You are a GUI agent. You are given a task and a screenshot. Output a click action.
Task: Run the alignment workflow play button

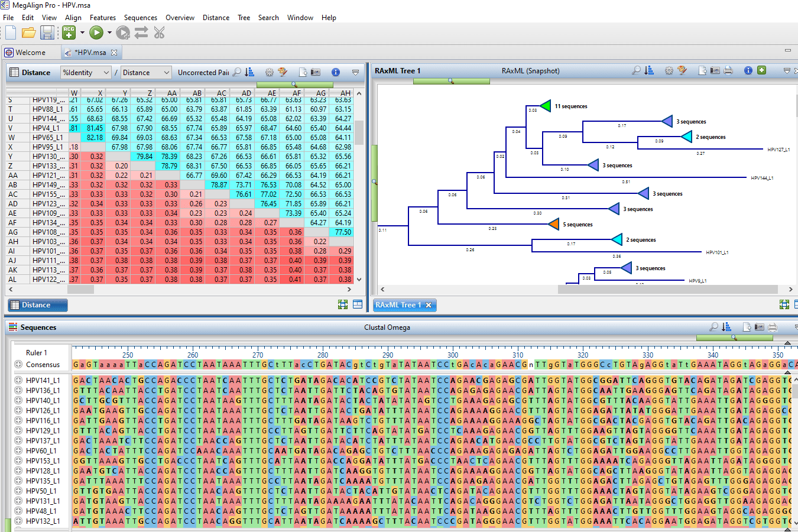(x=96, y=33)
